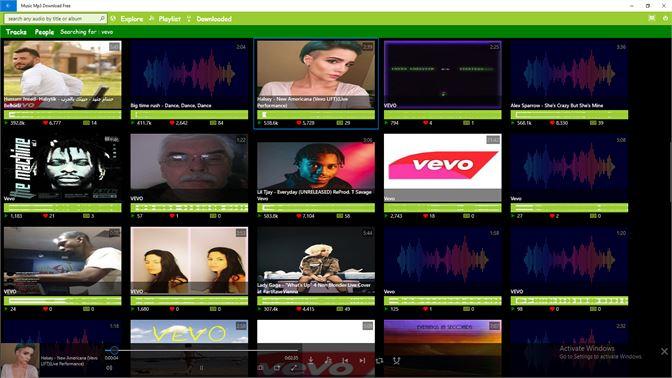The image size is (672, 378).
Task: Click the expand arrows icon in player bar
Action: click(x=294, y=368)
